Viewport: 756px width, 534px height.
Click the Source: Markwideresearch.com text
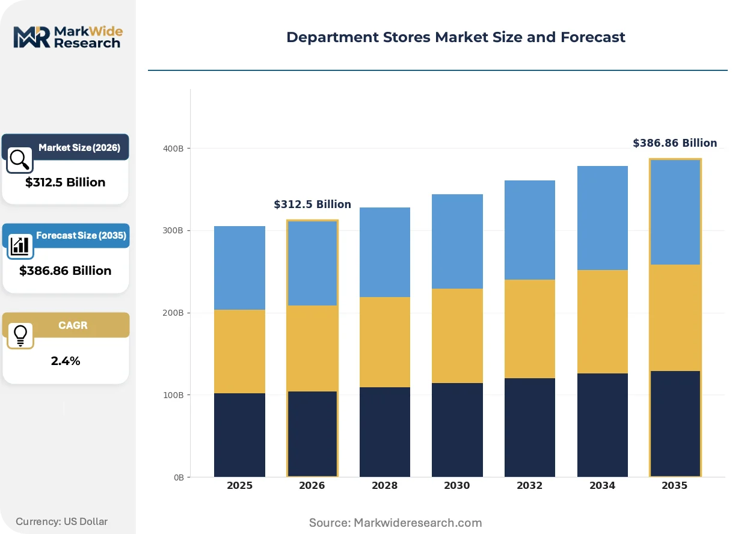[396, 523]
